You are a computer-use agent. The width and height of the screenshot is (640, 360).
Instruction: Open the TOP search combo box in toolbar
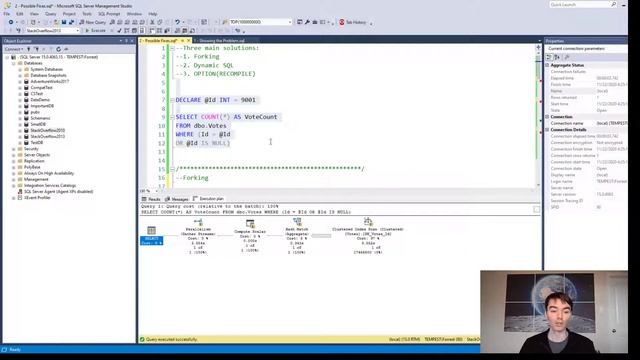click(260, 22)
